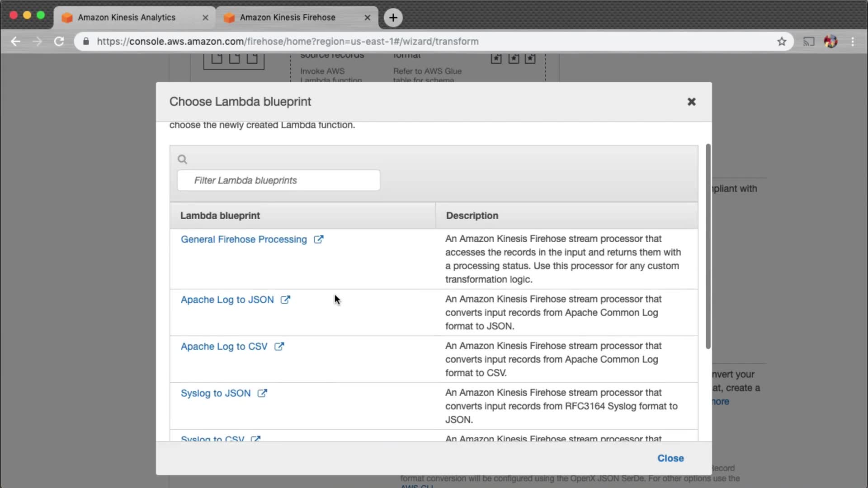Click external link icon beside General Firehose Processing

[x=319, y=239]
